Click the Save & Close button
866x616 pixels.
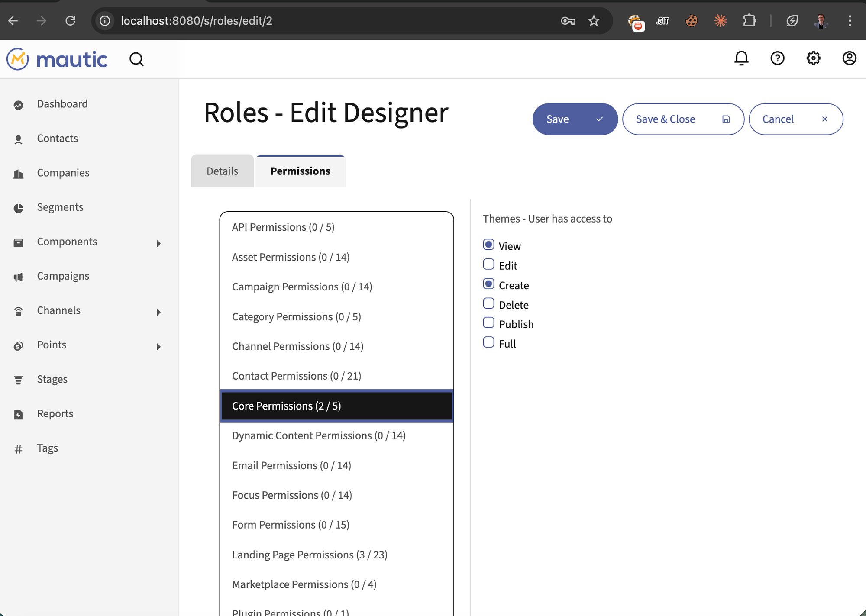(683, 119)
